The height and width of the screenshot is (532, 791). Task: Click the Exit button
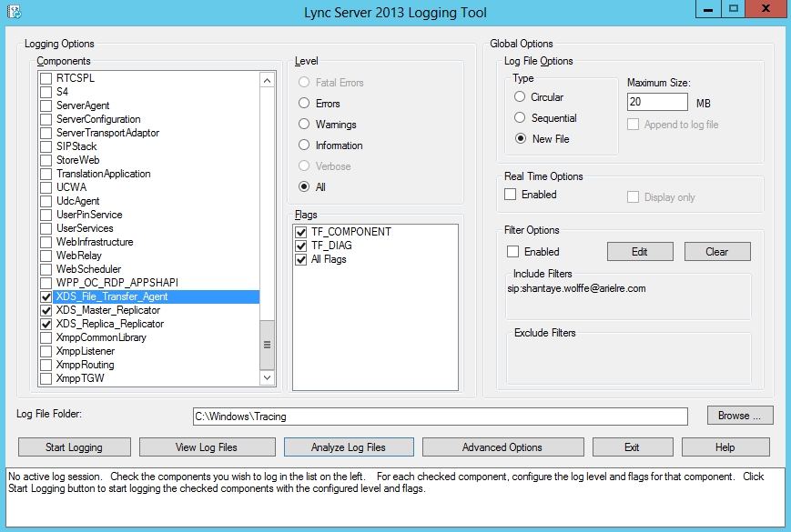click(x=632, y=447)
